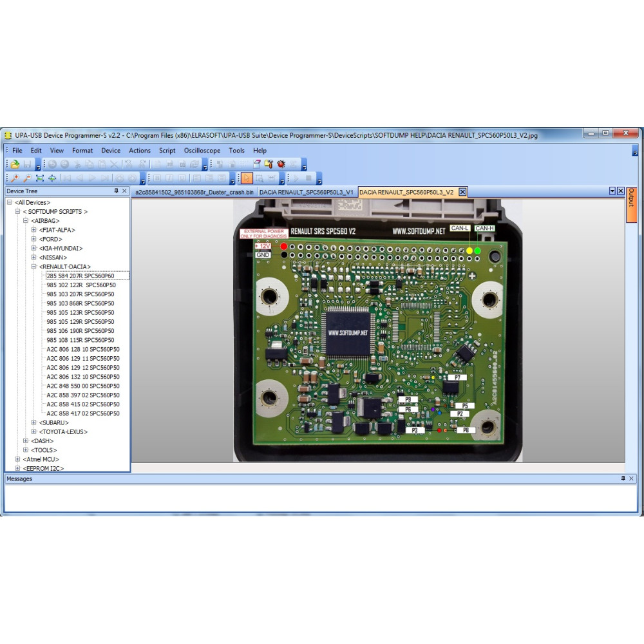Collapse the AIRBAG tree node
644x644 pixels.
tap(26, 220)
